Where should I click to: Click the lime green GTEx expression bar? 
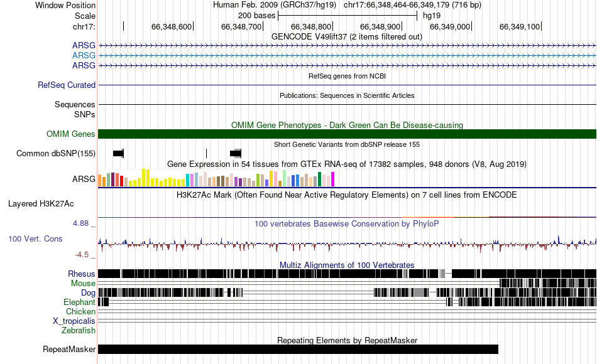pyautogui.click(x=258, y=180)
